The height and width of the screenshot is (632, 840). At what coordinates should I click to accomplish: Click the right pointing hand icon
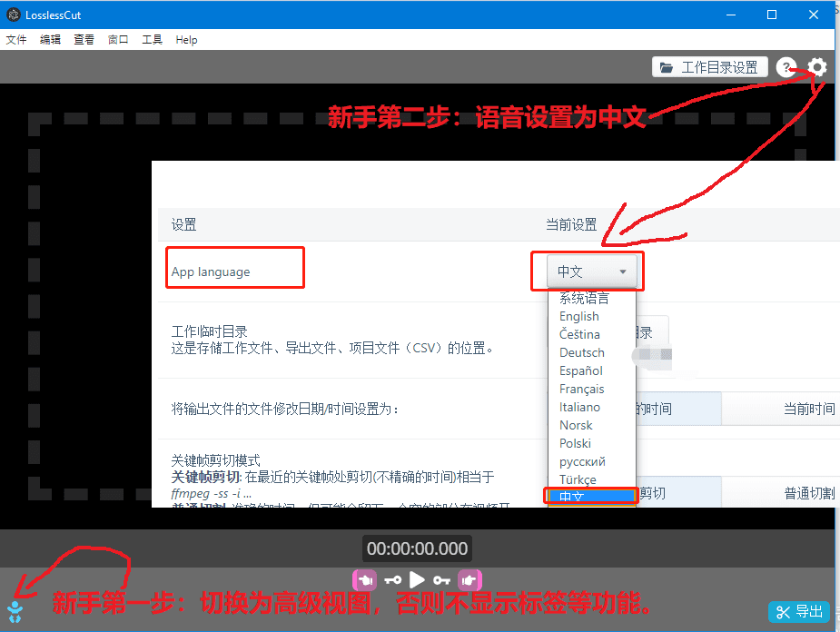point(469,580)
